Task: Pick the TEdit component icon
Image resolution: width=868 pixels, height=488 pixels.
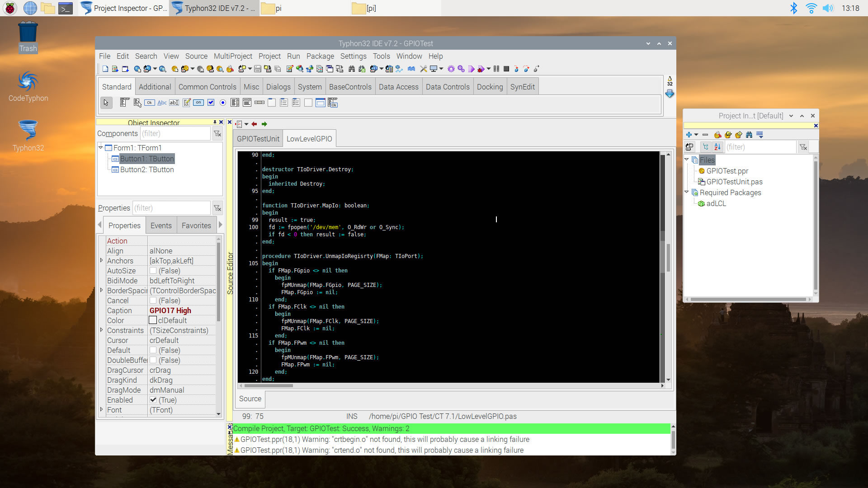Action: [174, 103]
